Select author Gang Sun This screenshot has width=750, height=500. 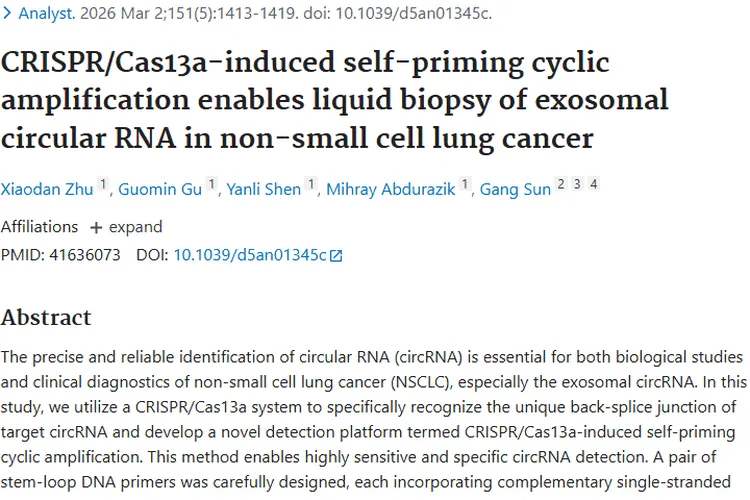515,189
